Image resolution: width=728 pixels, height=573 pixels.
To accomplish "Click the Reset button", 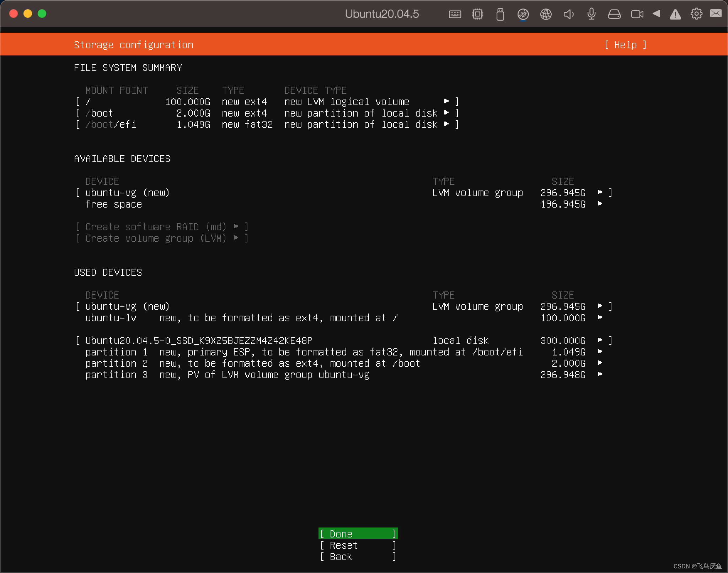I will (x=358, y=545).
